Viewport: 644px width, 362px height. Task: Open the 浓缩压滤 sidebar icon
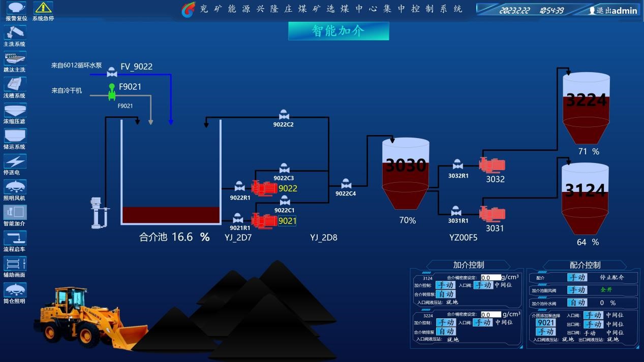(15, 110)
